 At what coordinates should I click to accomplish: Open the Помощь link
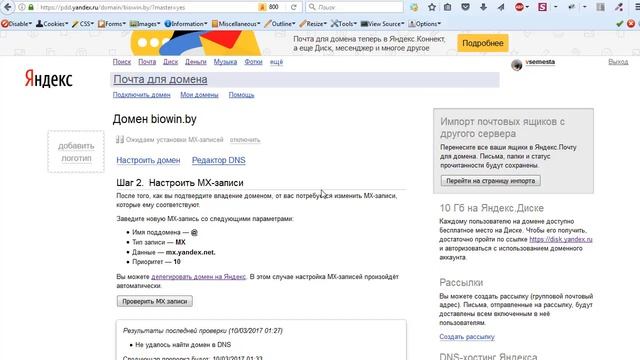click(x=241, y=95)
